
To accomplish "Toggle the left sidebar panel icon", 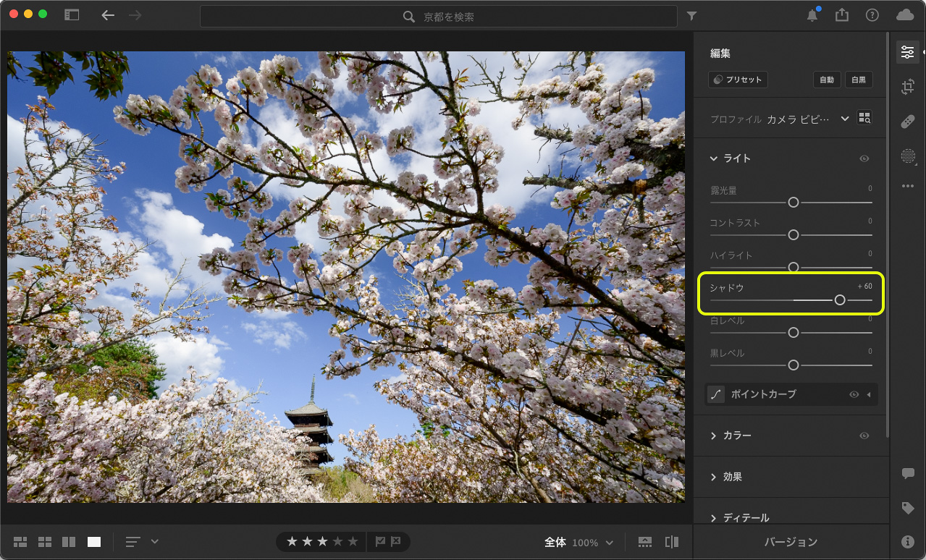I will (x=72, y=14).
